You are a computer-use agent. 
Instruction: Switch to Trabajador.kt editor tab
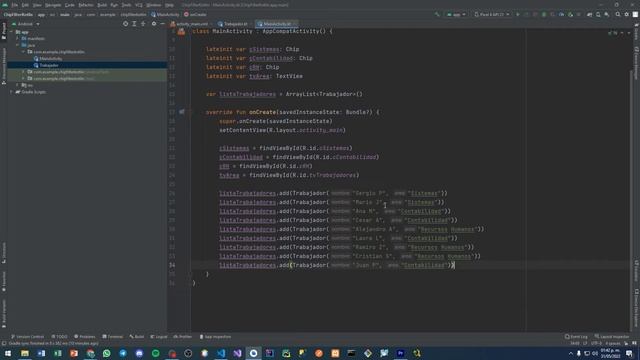pyautogui.click(x=233, y=24)
